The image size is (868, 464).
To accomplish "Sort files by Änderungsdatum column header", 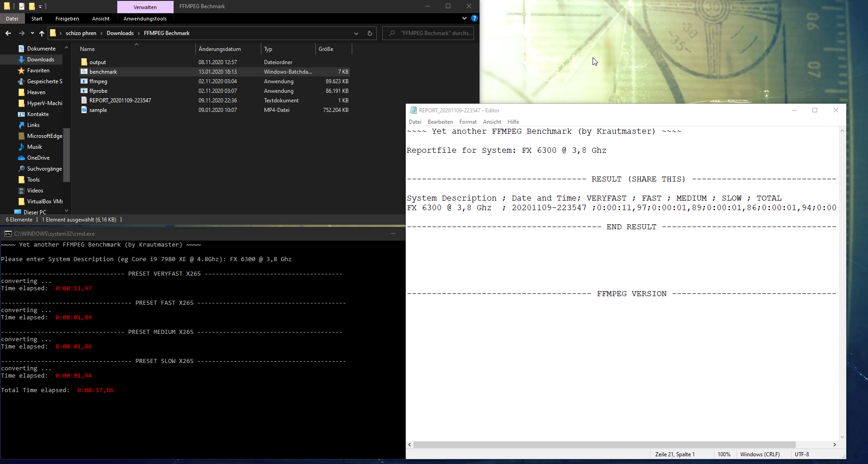I will (x=229, y=49).
